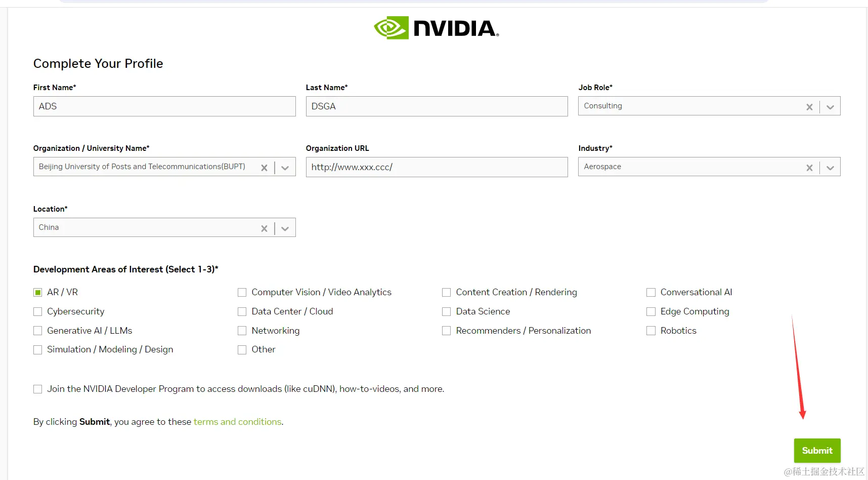Viewport: 868px width, 480px height.
Task: Check Computer Vision / Video Analytics
Action: click(242, 292)
